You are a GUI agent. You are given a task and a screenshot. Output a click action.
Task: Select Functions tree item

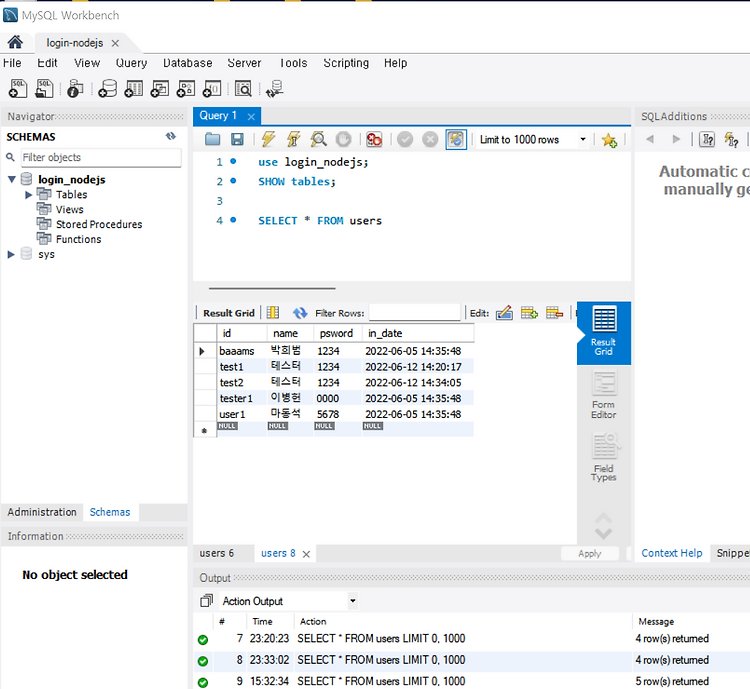[x=78, y=239]
